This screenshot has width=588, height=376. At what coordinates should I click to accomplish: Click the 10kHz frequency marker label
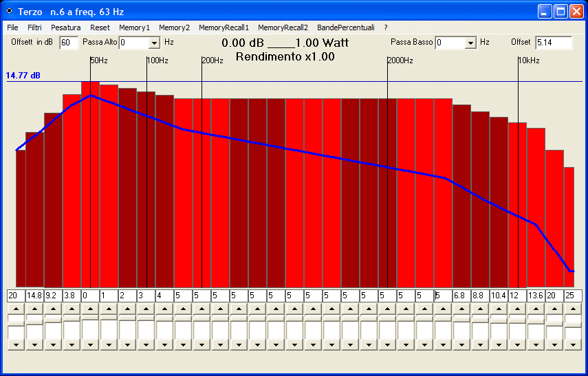[529, 60]
